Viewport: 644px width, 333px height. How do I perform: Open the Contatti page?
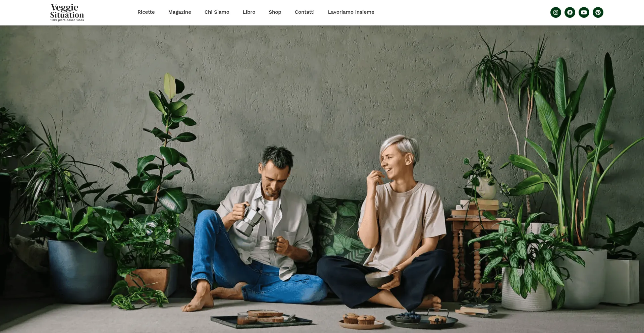[305, 12]
